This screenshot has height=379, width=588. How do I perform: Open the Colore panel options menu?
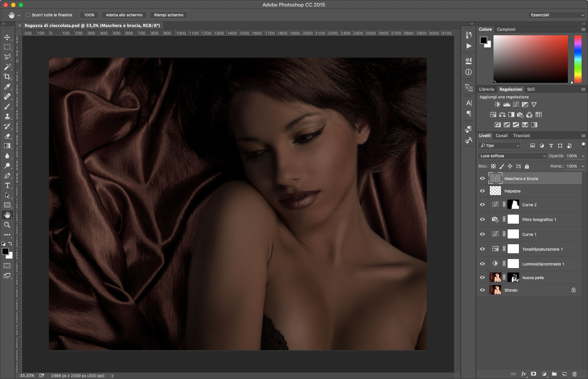pos(583,29)
